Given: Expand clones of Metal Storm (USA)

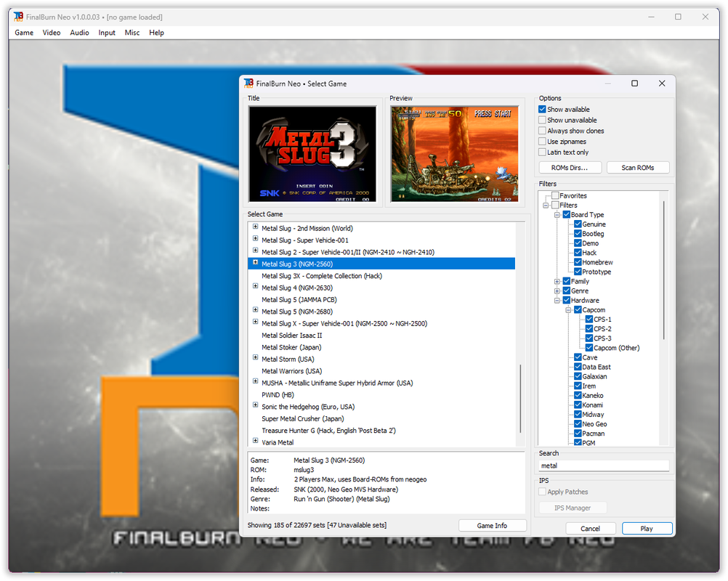Looking at the screenshot, I should (255, 358).
